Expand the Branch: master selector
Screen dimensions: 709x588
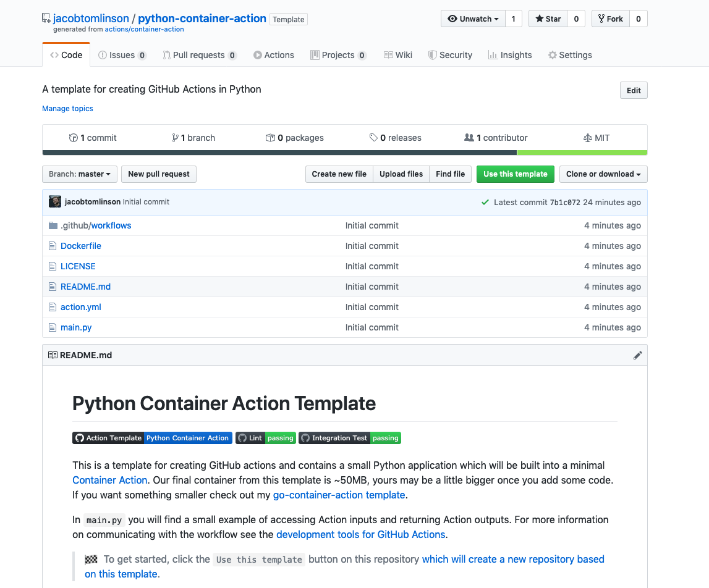coord(79,174)
